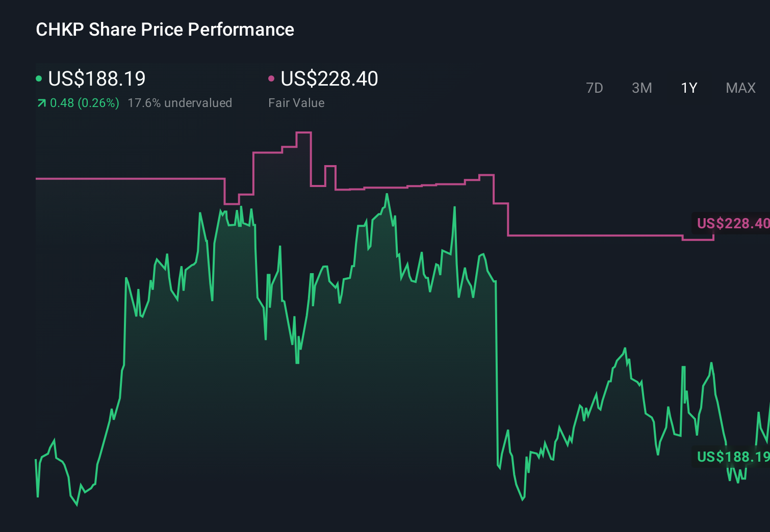
Task: Click the US$228.40 price tag on chart
Action: coord(733,223)
